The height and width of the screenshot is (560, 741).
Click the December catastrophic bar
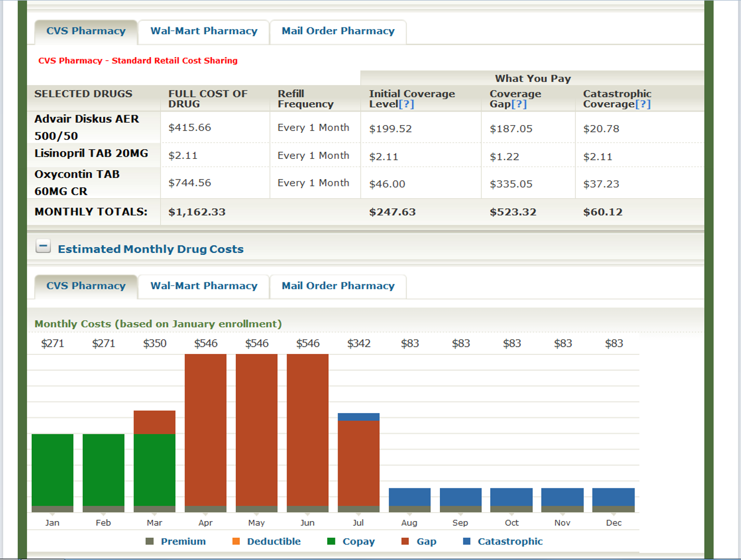click(614, 497)
